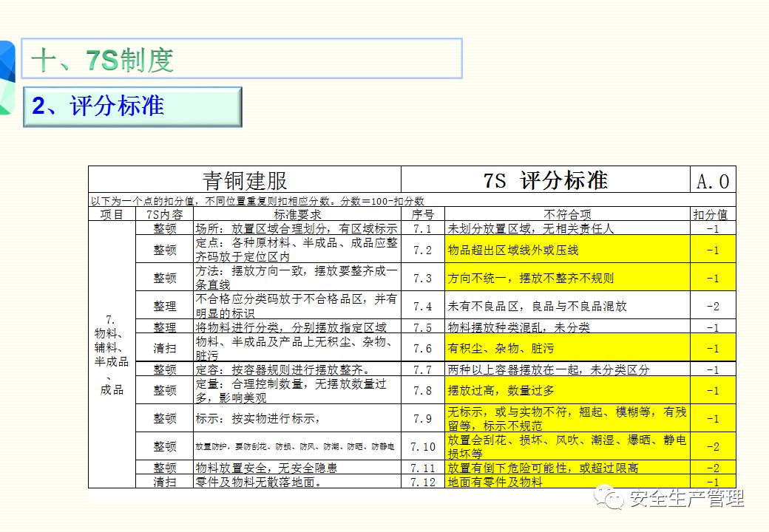The image size is (769, 532).
Task: Click the cell starting '方法：摆放方向一致'
Action: point(297,278)
